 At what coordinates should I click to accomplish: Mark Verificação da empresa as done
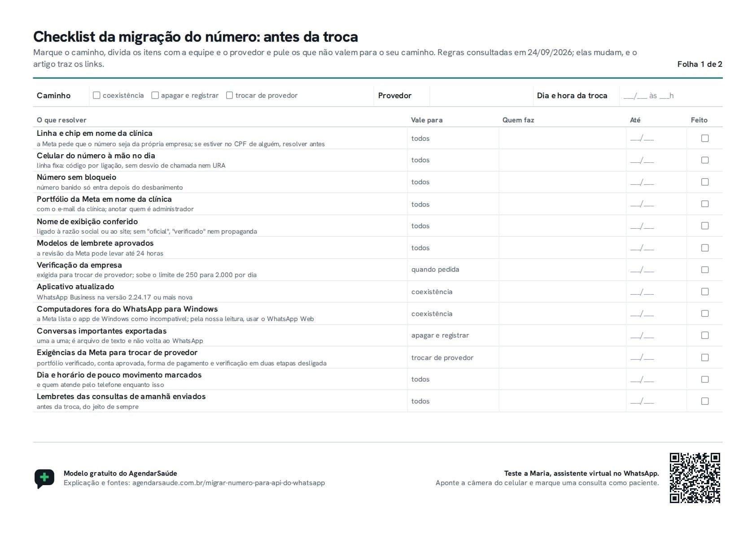click(x=705, y=269)
